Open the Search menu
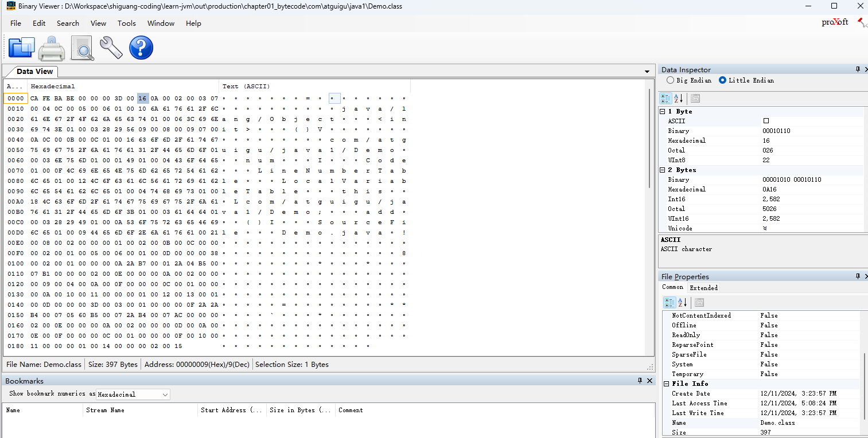This screenshot has width=868, height=438. [x=68, y=23]
